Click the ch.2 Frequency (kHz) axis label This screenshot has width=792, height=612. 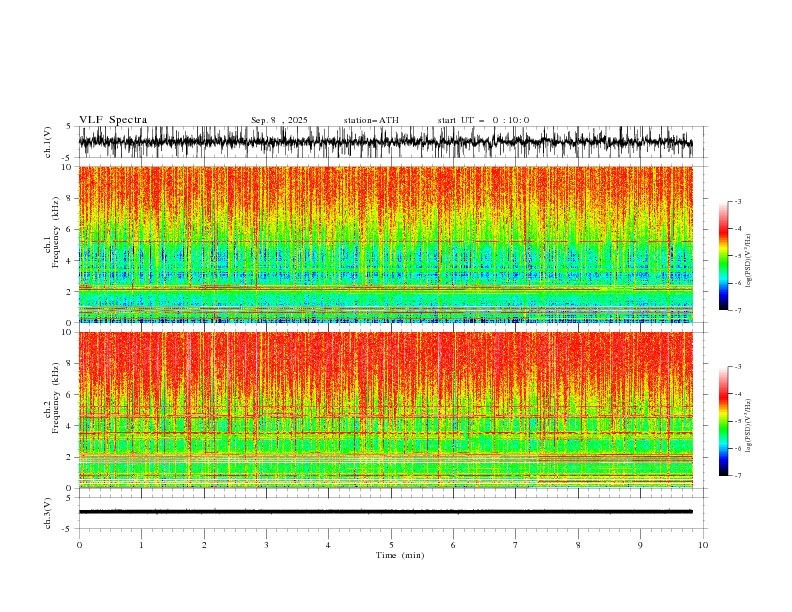[52, 398]
